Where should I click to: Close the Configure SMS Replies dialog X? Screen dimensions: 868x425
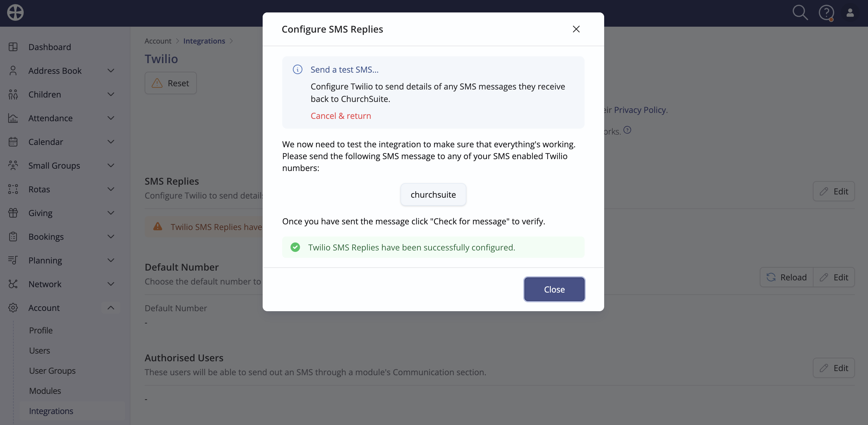point(576,29)
